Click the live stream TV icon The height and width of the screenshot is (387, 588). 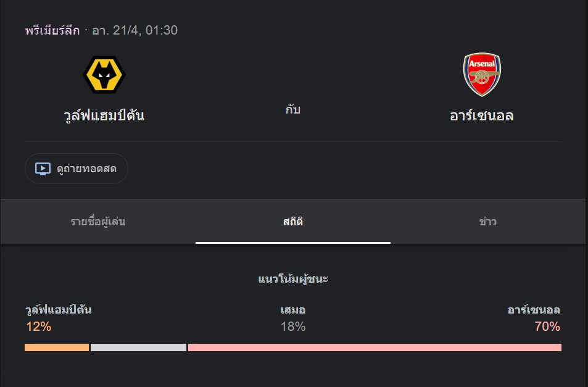coord(43,169)
